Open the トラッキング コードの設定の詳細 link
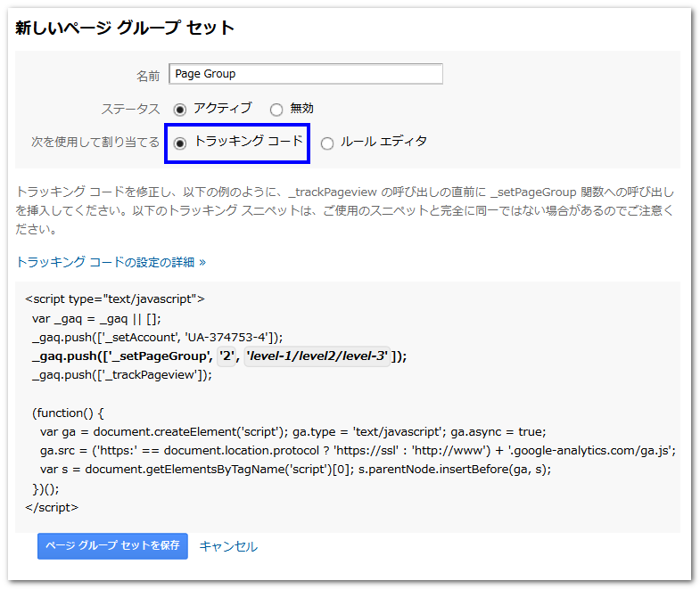The height and width of the screenshot is (589, 700). click(x=111, y=262)
